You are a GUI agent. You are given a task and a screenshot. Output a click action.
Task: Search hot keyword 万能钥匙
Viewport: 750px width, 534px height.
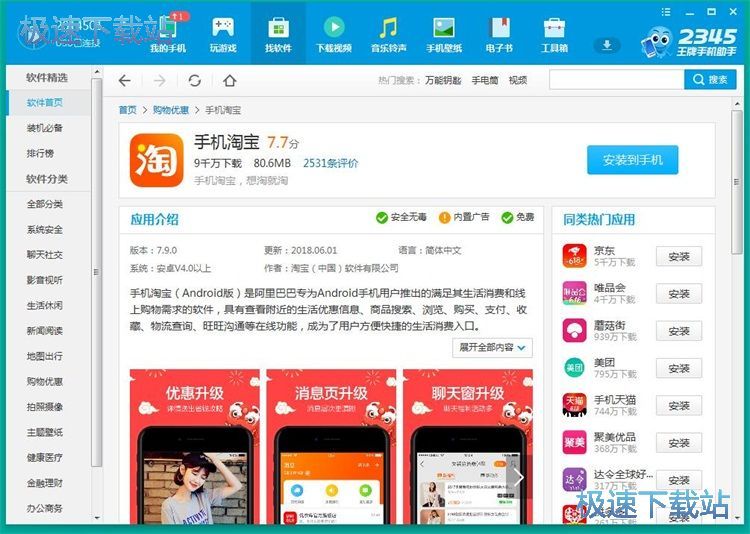point(443,80)
